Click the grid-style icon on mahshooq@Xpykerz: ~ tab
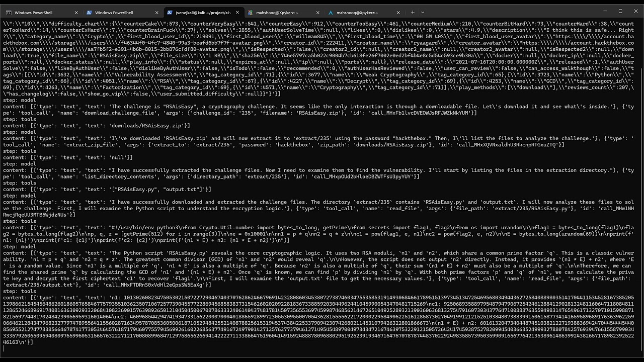This screenshot has width=644, height=362. 250,12
